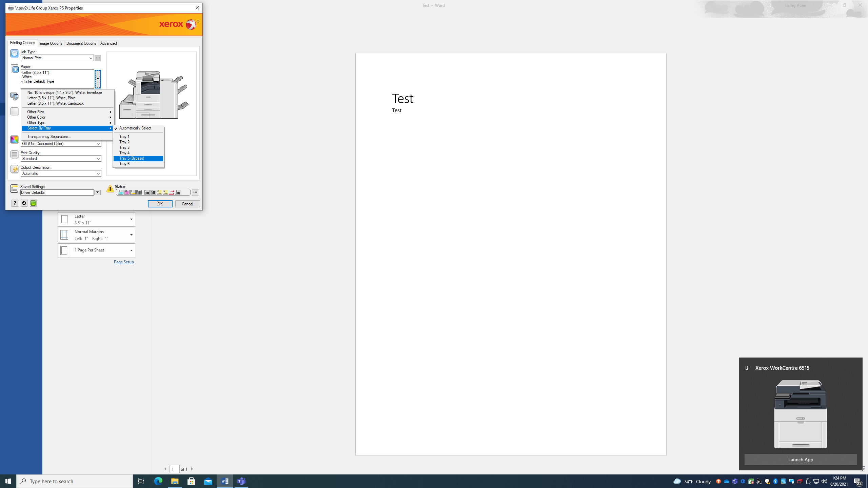Click the reset defaults arrow icon

[24, 203]
